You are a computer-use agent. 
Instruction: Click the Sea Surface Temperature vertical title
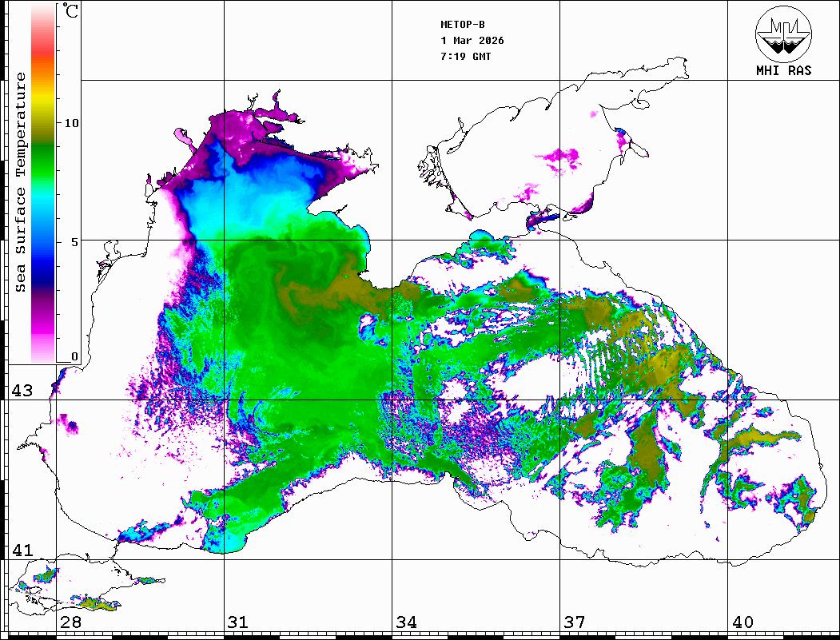21,182
